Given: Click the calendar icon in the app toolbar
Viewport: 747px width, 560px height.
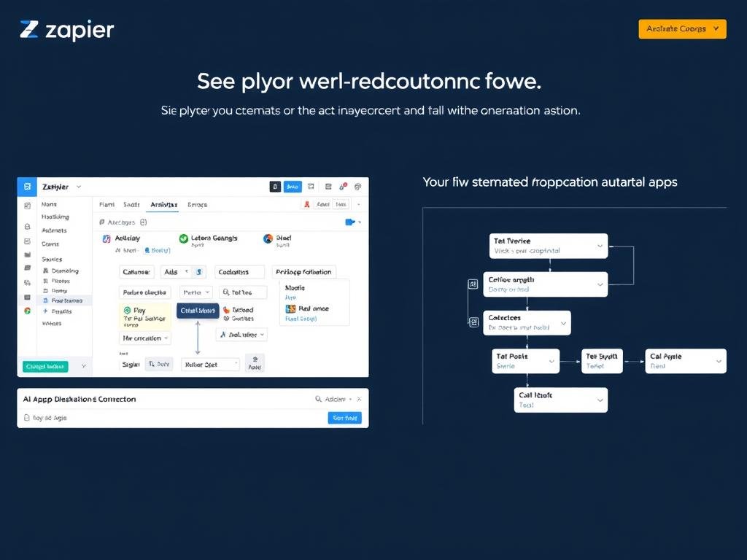Looking at the screenshot, I should (311, 187).
